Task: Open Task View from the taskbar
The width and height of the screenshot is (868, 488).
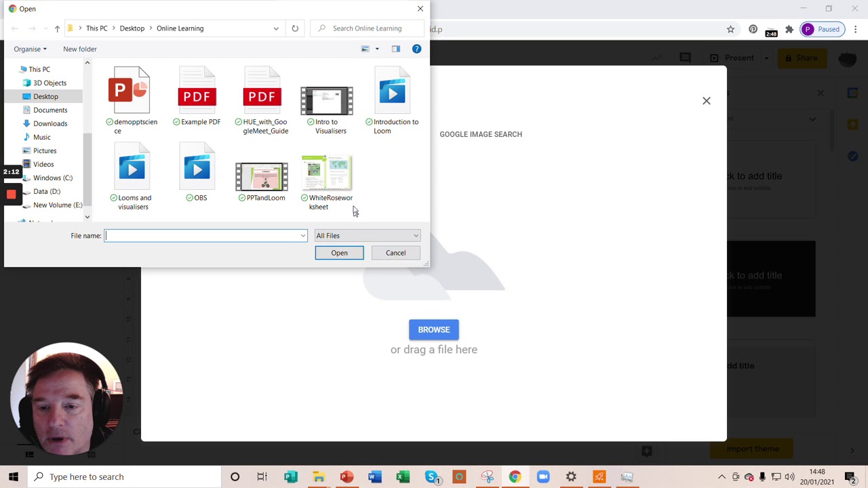Action: pos(262,476)
